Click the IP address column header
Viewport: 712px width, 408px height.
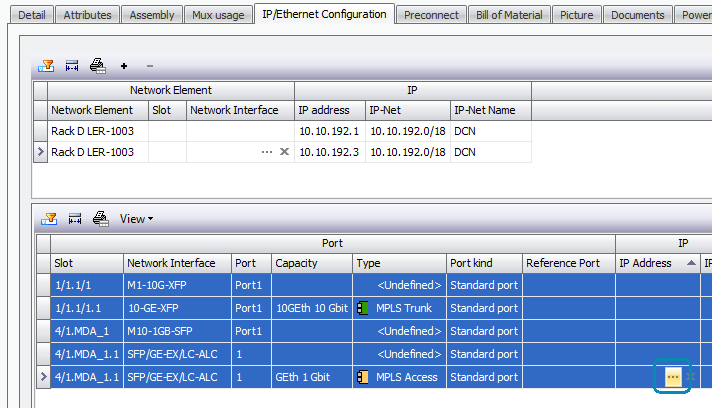(x=330, y=110)
